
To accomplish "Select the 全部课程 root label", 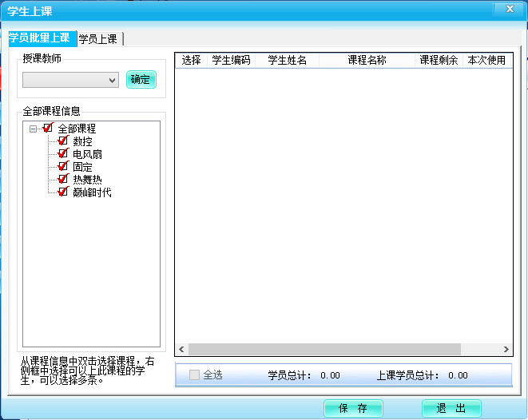I will click(x=77, y=129).
